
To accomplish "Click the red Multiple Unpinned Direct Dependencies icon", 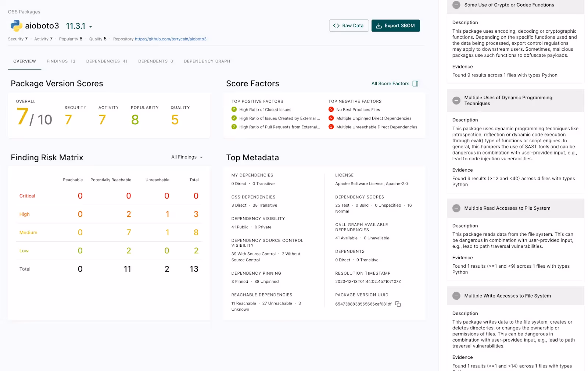I will (331, 118).
